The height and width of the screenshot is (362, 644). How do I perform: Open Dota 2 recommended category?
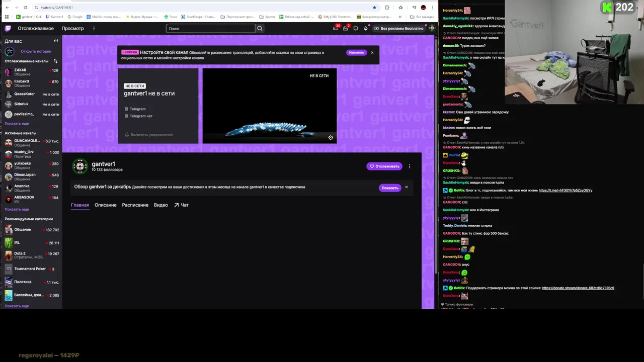[x=31, y=255]
